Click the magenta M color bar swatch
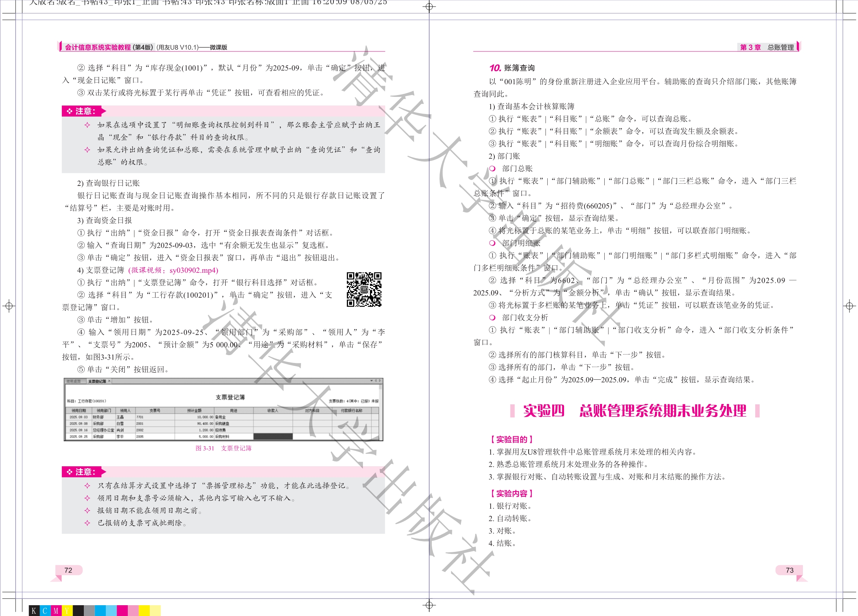 (x=56, y=611)
